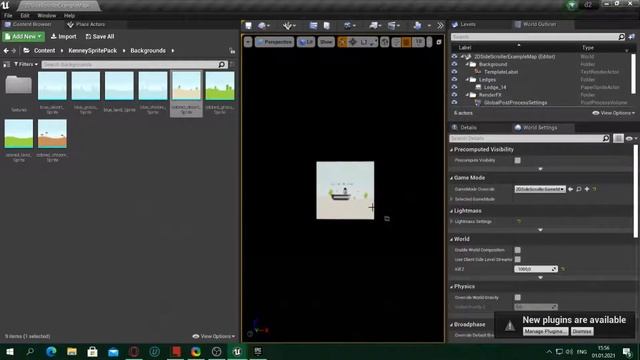
Task: Open Microsoft Edge in the taskbar
Action: pyautogui.click(x=51, y=351)
